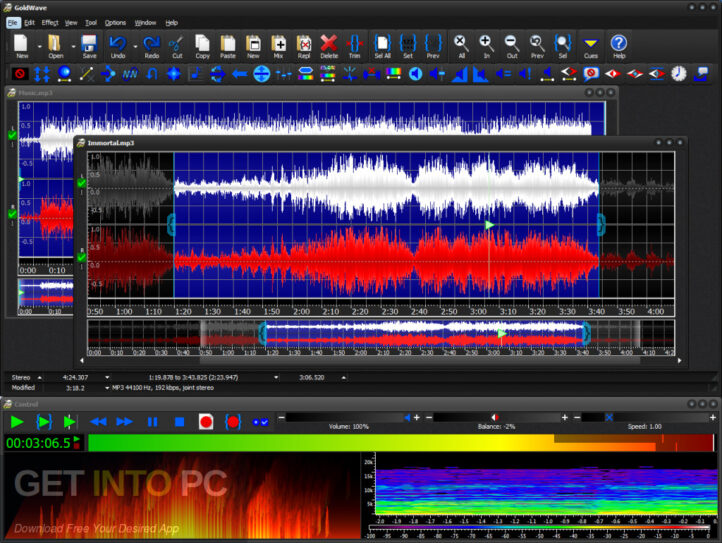The width and height of the screenshot is (722, 543).
Task: Click the Cues yellow triangle icon
Action: (591, 47)
